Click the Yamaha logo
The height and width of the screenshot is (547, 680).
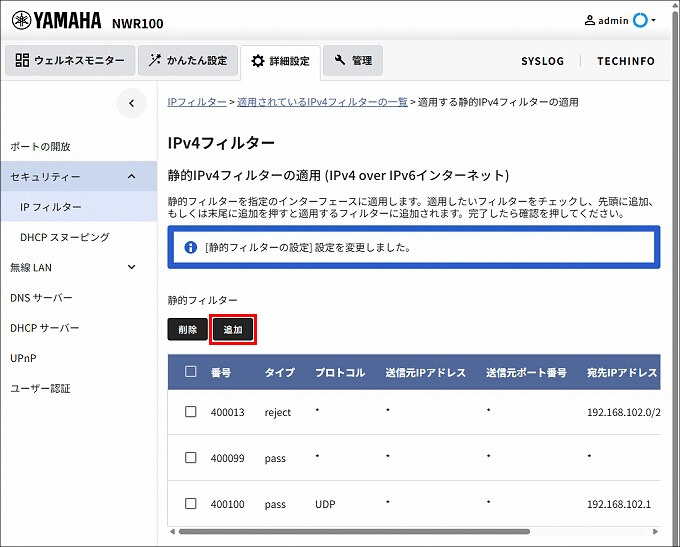(x=56, y=20)
